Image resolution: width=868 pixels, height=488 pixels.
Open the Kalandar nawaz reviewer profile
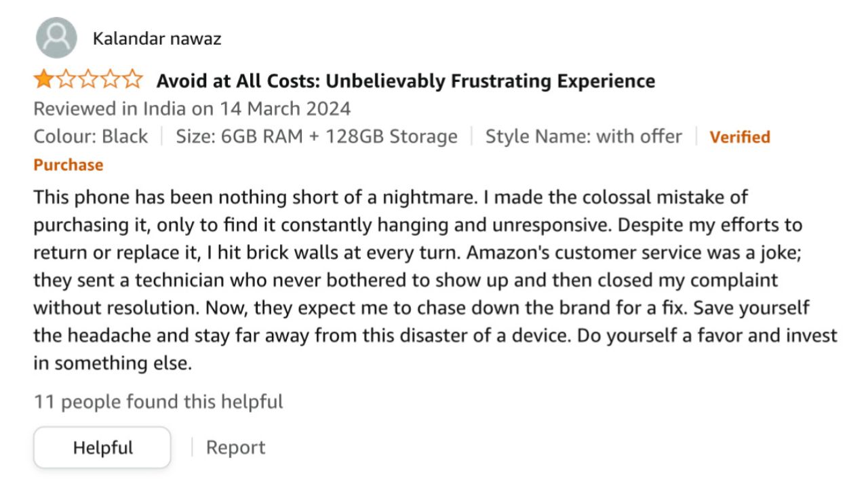[x=157, y=39]
